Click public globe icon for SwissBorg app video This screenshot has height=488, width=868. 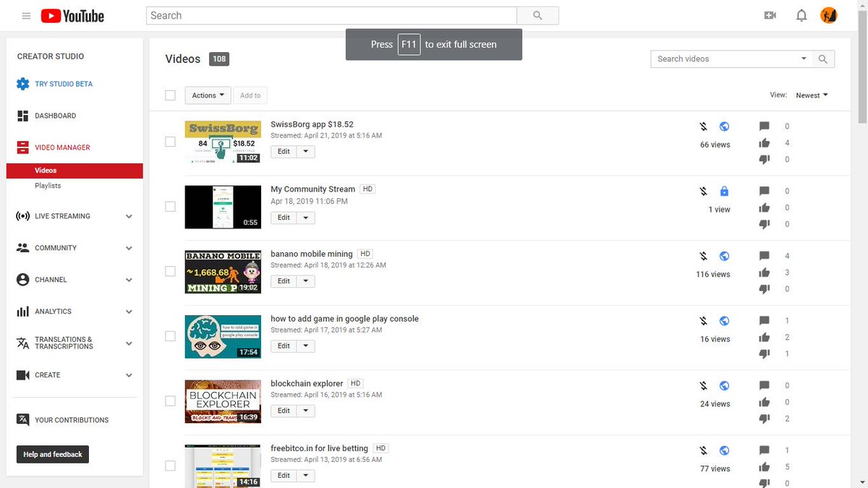click(724, 127)
